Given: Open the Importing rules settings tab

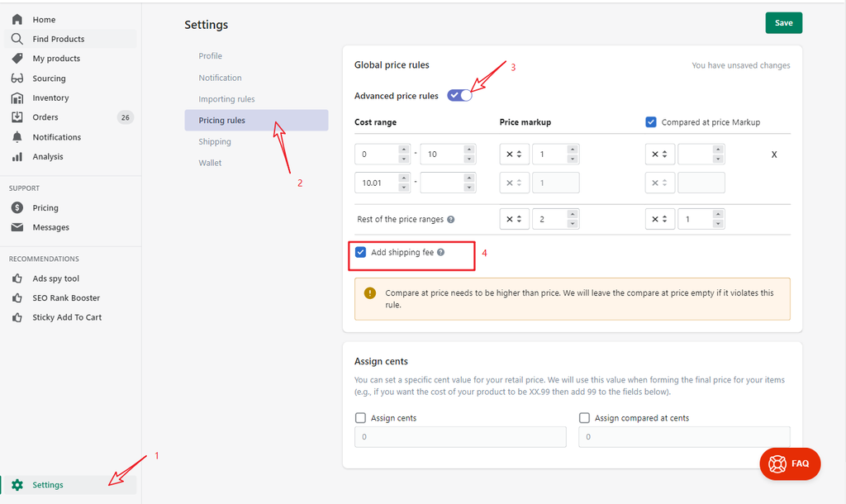Looking at the screenshot, I should click(226, 99).
